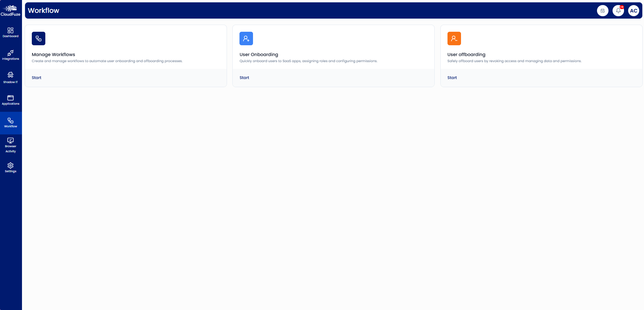Start User offboarding
Image resolution: width=644 pixels, height=310 pixels.
452,78
